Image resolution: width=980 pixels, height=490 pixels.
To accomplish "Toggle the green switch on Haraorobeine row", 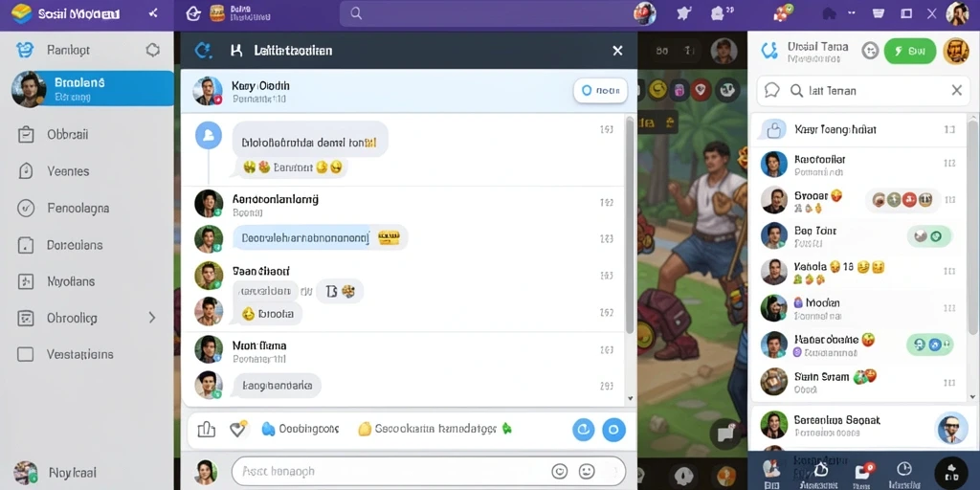I will click(928, 344).
